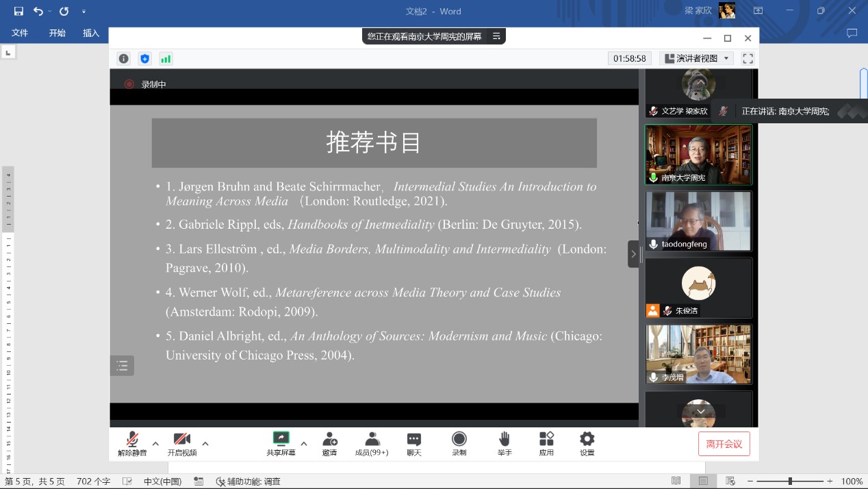Open the Invite participants icon
This screenshot has height=489, width=868.
coord(329,443)
